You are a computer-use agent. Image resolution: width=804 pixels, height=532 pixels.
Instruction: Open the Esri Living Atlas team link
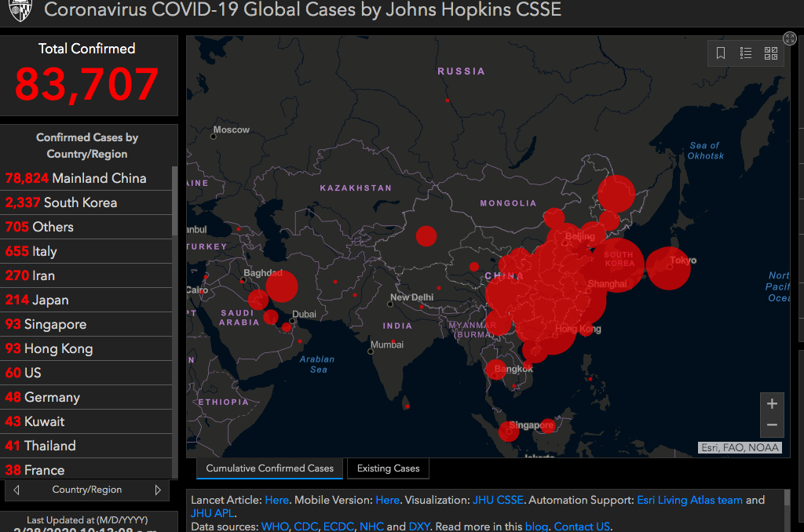[689, 501]
